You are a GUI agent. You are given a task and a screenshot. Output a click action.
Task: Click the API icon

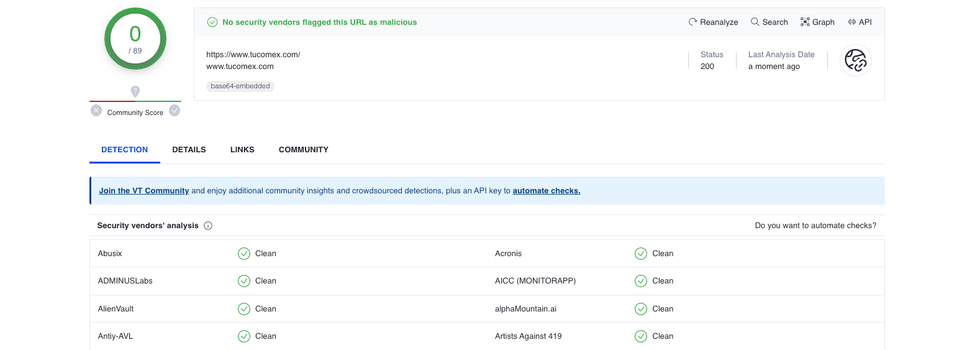[852, 22]
